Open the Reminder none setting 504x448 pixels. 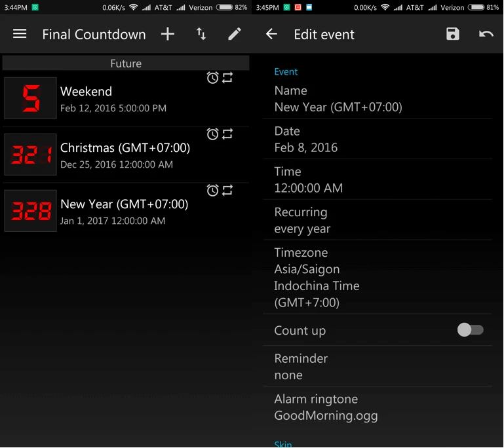[x=378, y=366]
